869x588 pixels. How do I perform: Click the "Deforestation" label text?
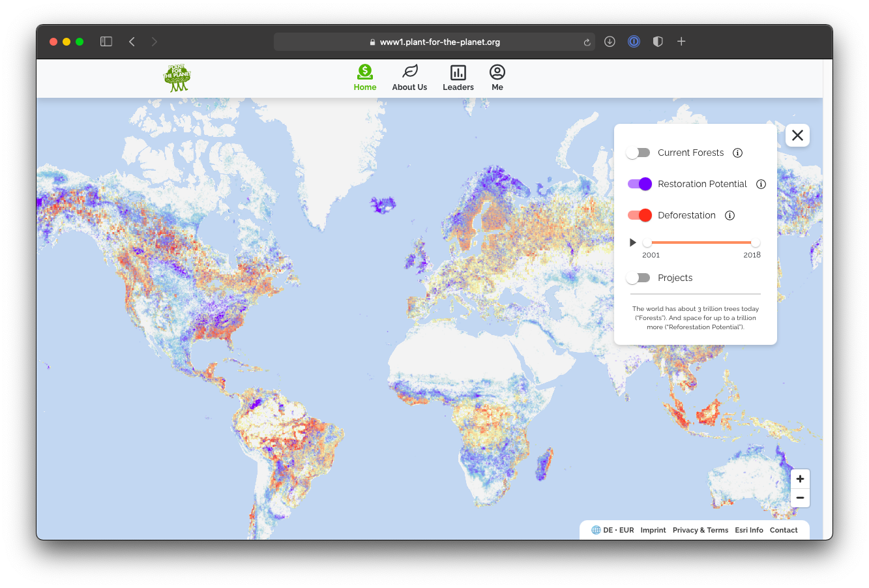pos(686,215)
